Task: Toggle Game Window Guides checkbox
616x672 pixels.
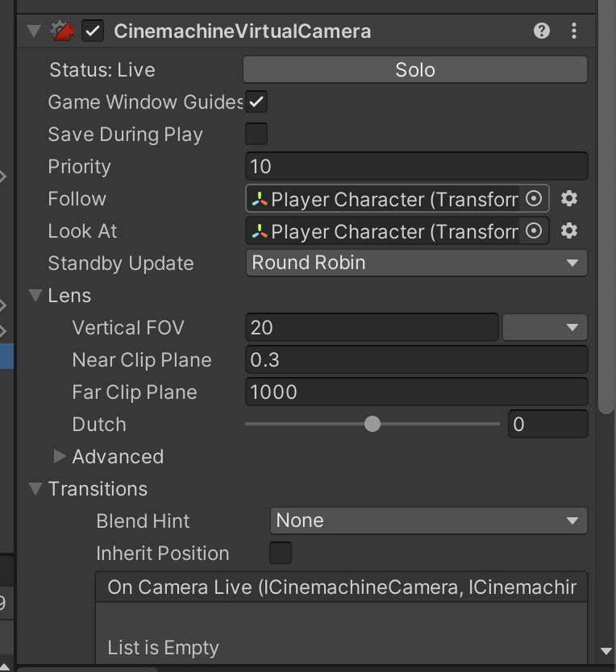Action: [256, 102]
